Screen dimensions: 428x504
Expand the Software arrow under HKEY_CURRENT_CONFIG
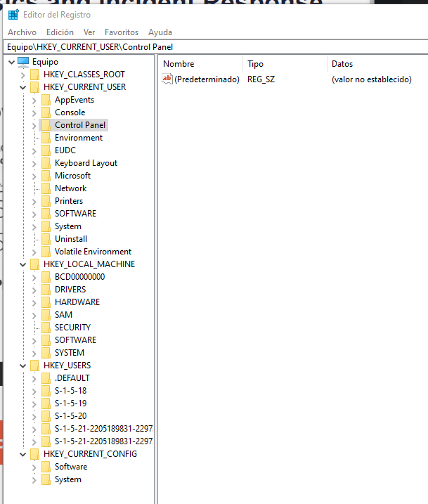[34, 467]
